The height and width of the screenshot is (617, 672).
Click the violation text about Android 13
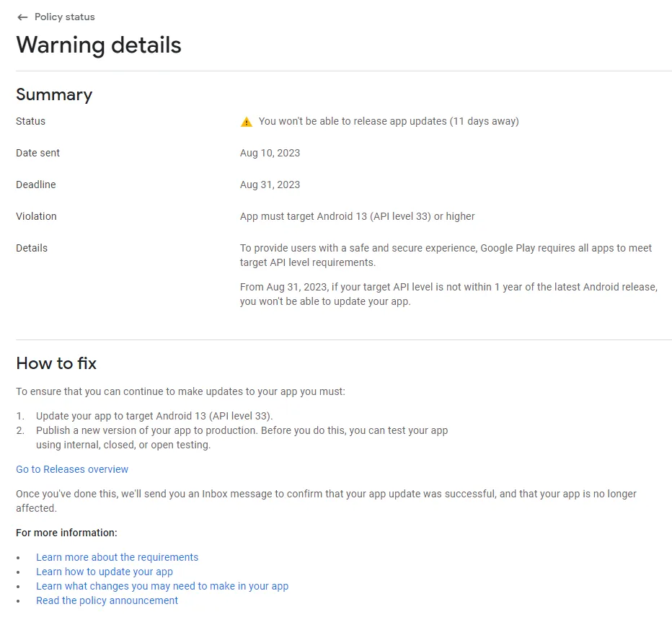click(357, 216)
